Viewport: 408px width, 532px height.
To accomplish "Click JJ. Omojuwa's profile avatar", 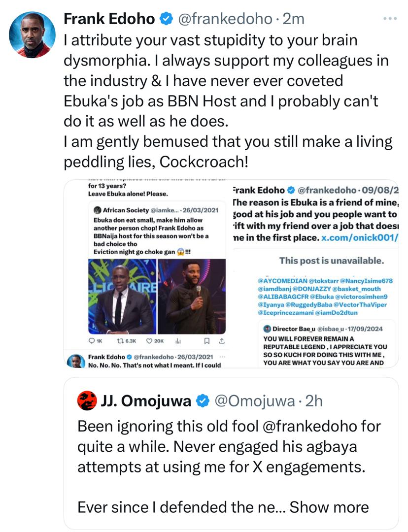I will point(87,401).
